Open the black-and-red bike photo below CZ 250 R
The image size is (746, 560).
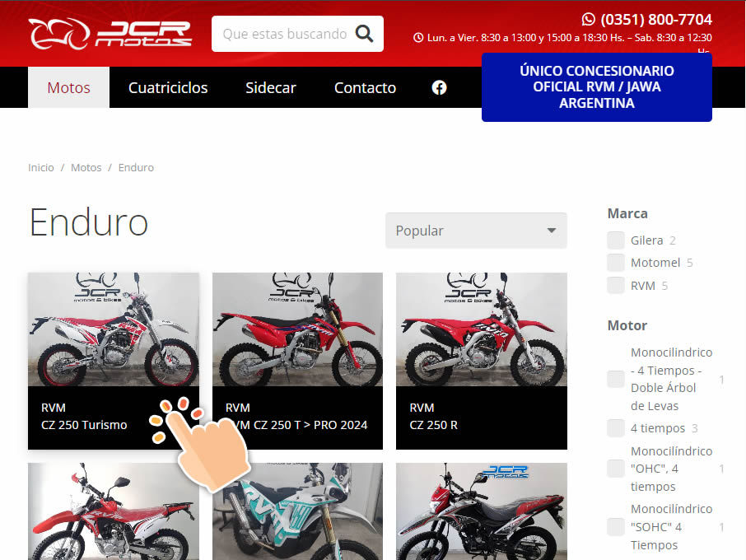[482, 511]
